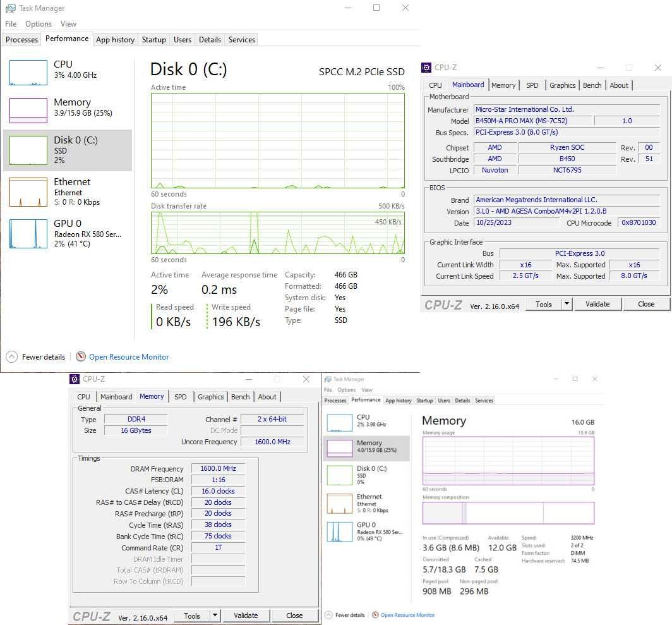Switch to App history tab in large Task Manager
The height and width of the screenshot is (625, 672).
pos(115,39)
